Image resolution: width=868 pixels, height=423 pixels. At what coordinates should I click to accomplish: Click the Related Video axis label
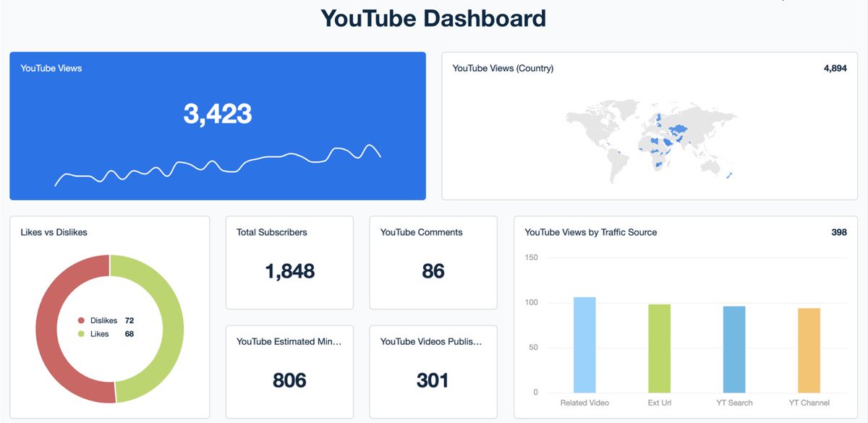[x=584, y=403]
